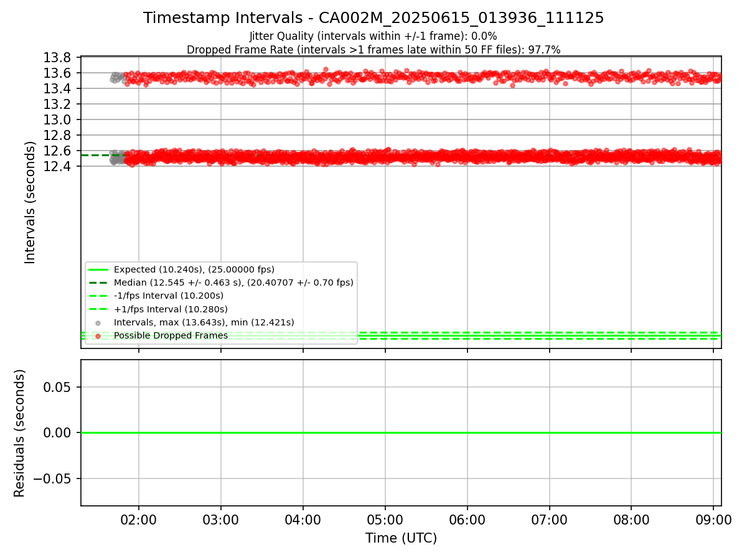Click the '-1/fps Interval (10.200s)' legend entry
The image size is (747, 560).
(169, 296)
